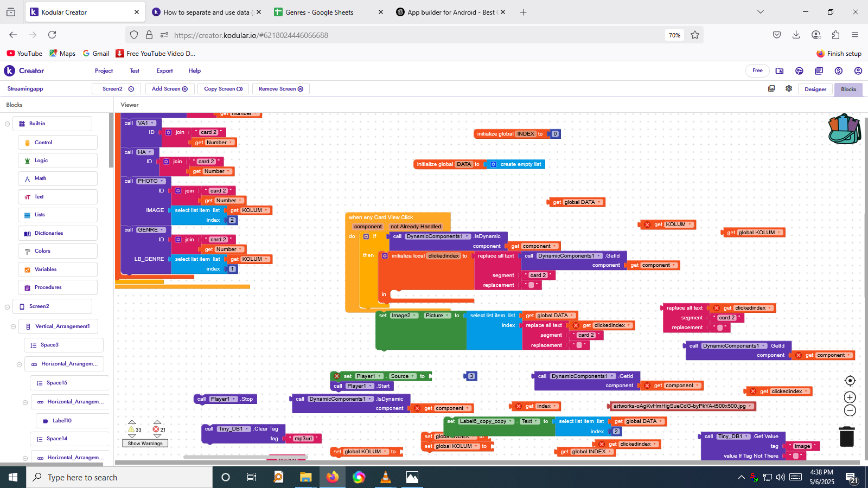The height and width of the screenshot is (488, 868).
Task: Center workspace with the crosshair icon
Action: click(x=850, y=381)
